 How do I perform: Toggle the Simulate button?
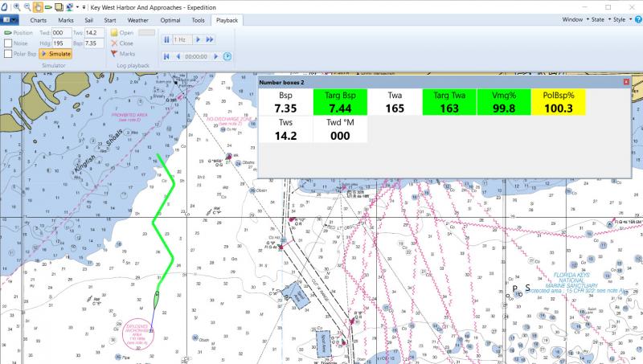tap(55, 54)
